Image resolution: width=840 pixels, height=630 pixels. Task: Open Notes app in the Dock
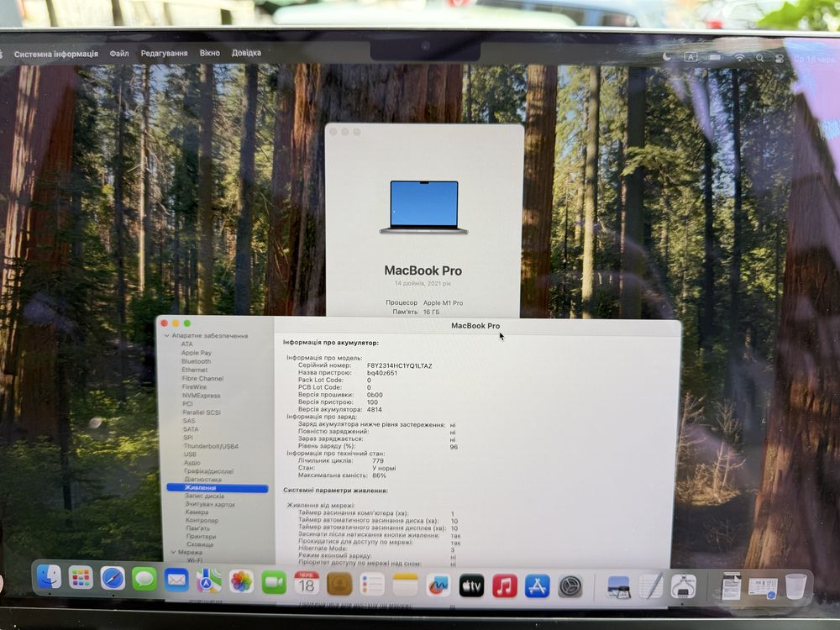(x=405, y=585)
